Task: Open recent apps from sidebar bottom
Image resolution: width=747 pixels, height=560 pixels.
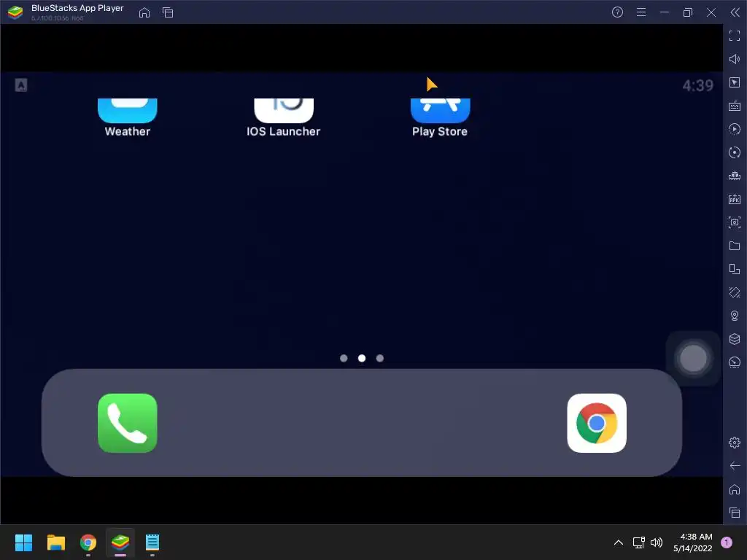Action: coord(735,513)
